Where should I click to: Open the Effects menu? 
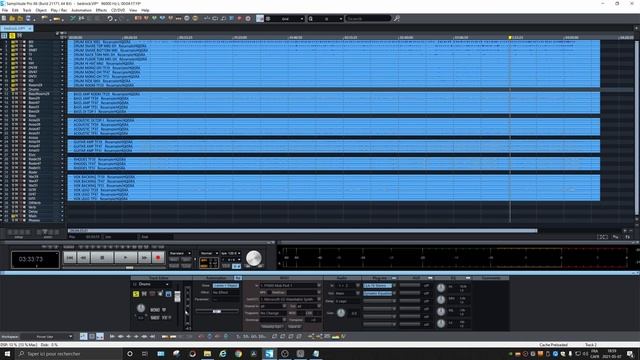point(101,10)
